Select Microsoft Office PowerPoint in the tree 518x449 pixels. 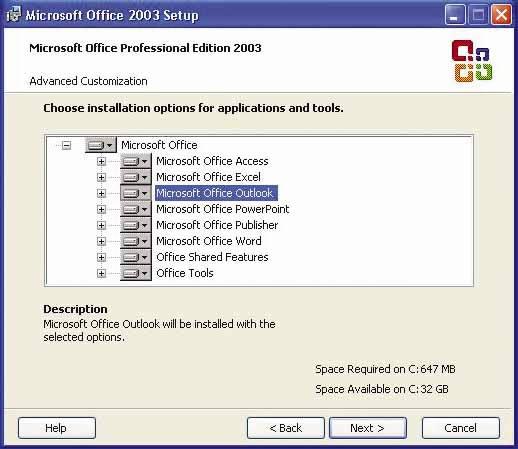click(x=223, y=209)
